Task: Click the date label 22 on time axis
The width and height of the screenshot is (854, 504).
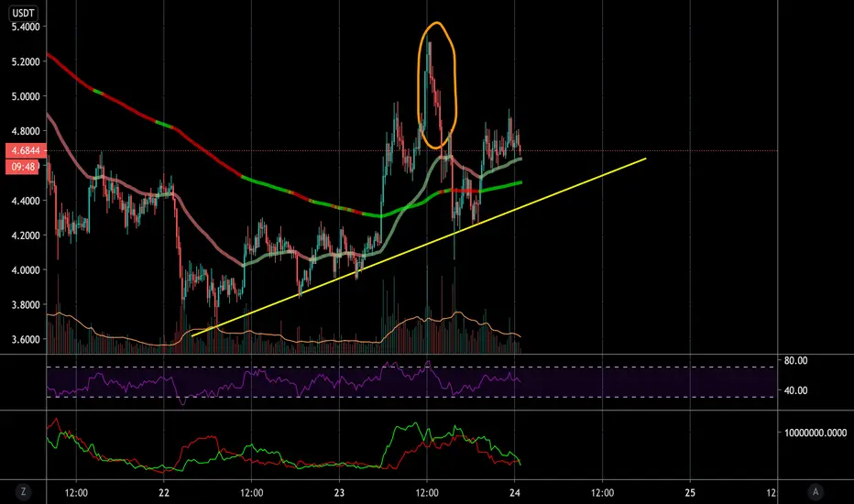Action: (164, 493)
